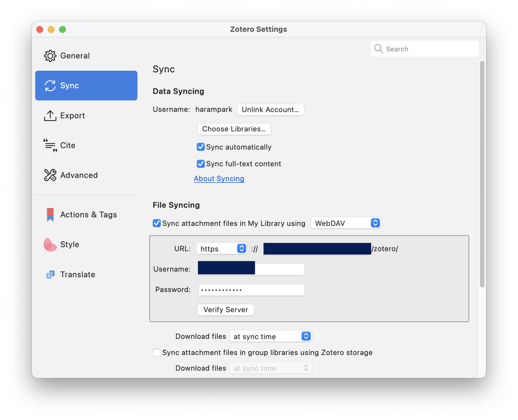Switch to the Export pane label
This screenshot has width=518, height=420.
(73, 115)
